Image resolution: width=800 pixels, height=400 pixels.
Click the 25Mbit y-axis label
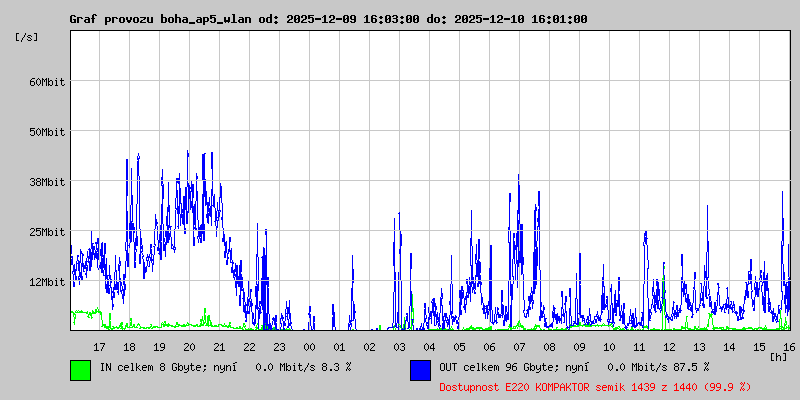coord(47,232)
